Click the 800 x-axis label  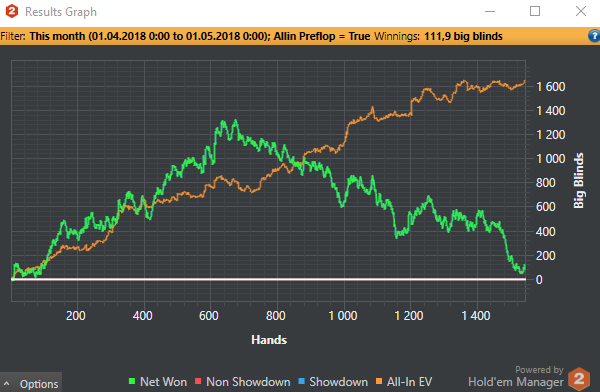pyautogui.click(x=276, y=316)
